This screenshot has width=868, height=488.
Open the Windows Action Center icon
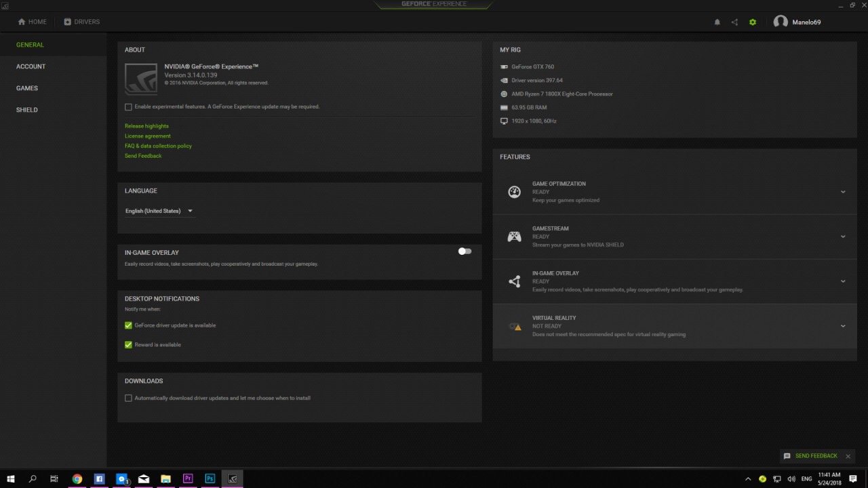pyautogui.click(x=853, y=479)
